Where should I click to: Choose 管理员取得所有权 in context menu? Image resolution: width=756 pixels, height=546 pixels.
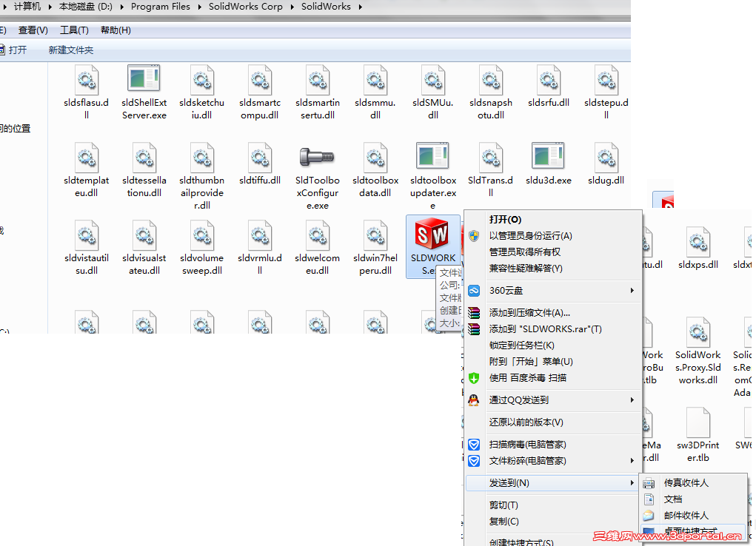(x=553, y=252)
